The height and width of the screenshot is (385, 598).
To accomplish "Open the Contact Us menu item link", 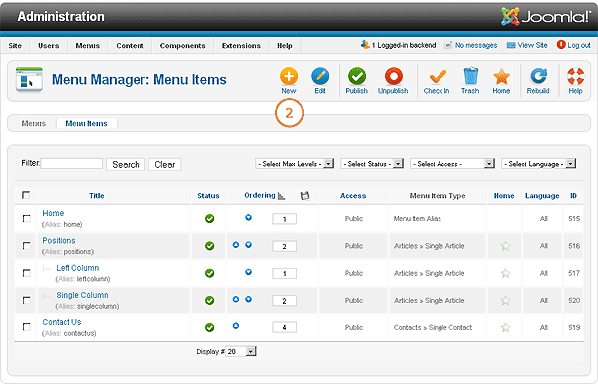I will tap(62, 322).
